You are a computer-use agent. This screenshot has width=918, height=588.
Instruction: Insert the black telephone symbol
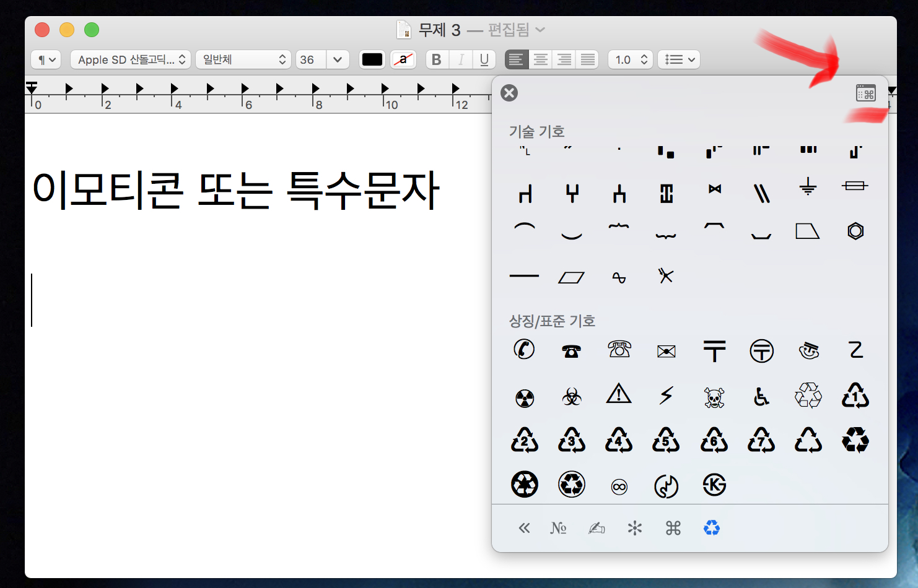click(x=571, y=351)
